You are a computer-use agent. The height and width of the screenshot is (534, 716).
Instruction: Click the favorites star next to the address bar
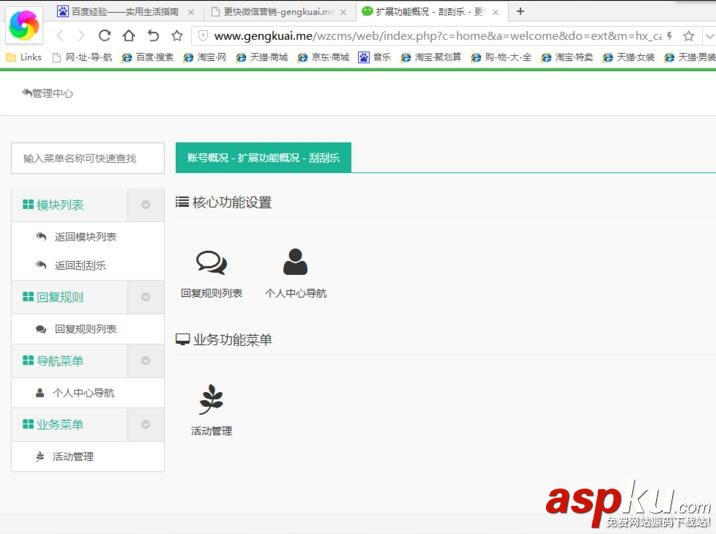(x=177, y=35)
